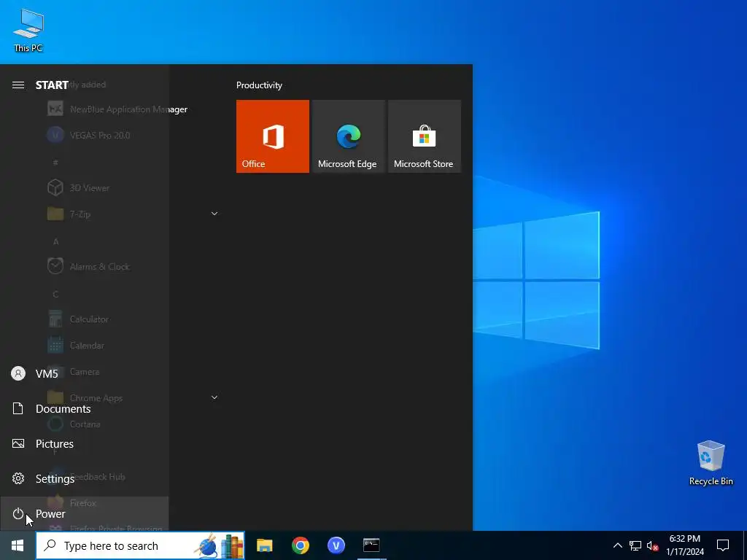Screen dimensions: 747x560
Task: Open Documents from the Start sidebar
Action: point(85,408)
